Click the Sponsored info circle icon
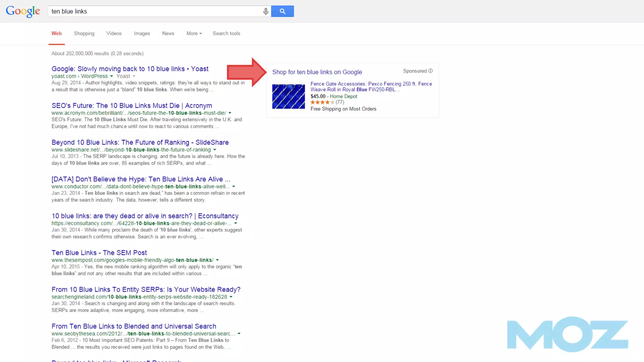 pos(430,71)
